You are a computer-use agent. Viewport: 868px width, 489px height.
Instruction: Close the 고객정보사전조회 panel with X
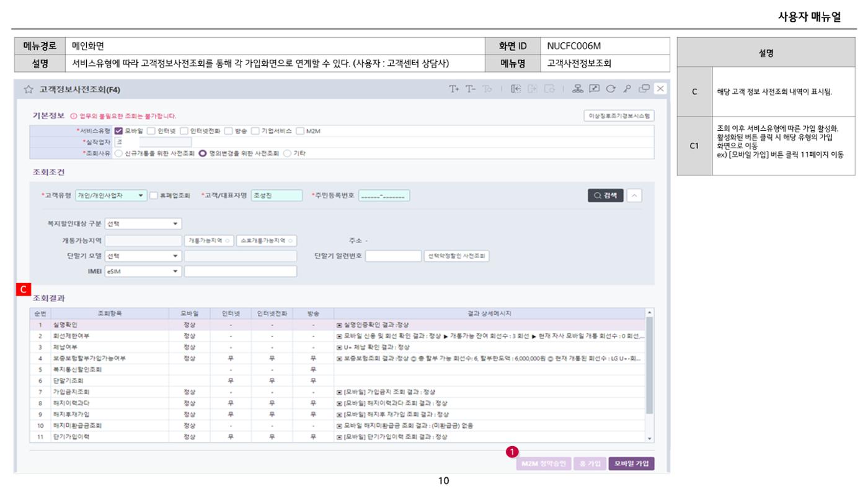tap(660, 89)
